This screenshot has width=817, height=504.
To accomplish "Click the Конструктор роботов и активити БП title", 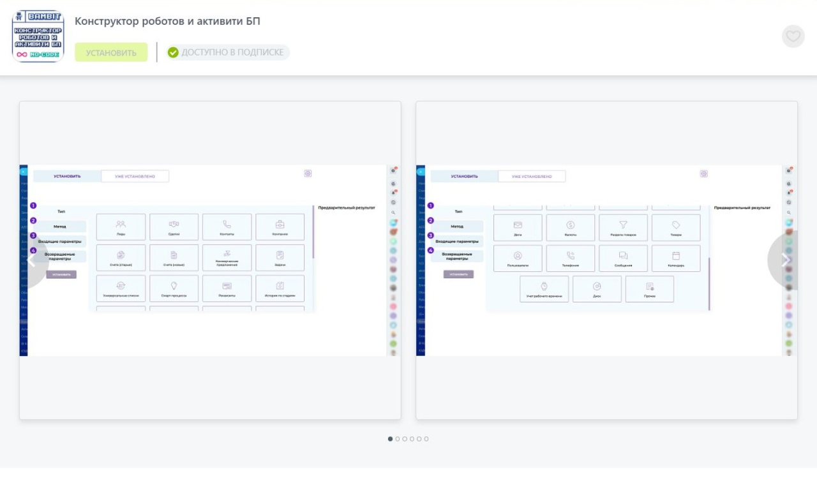I will (x=167, y=21).
